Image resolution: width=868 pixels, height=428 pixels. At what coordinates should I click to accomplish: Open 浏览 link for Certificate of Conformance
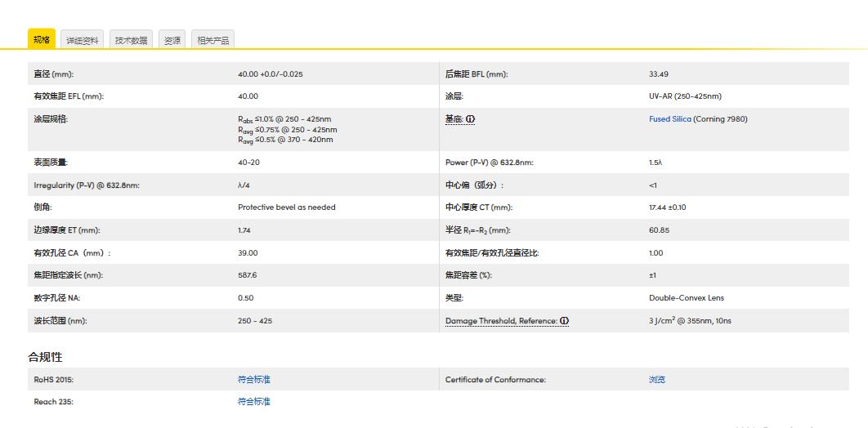pos(657,380)
